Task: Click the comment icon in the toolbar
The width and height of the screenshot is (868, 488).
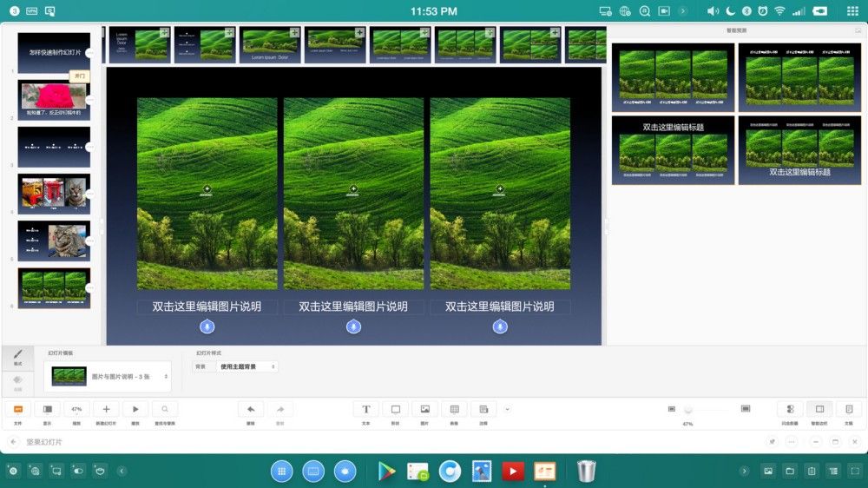Action: click(x=483, y=409)
